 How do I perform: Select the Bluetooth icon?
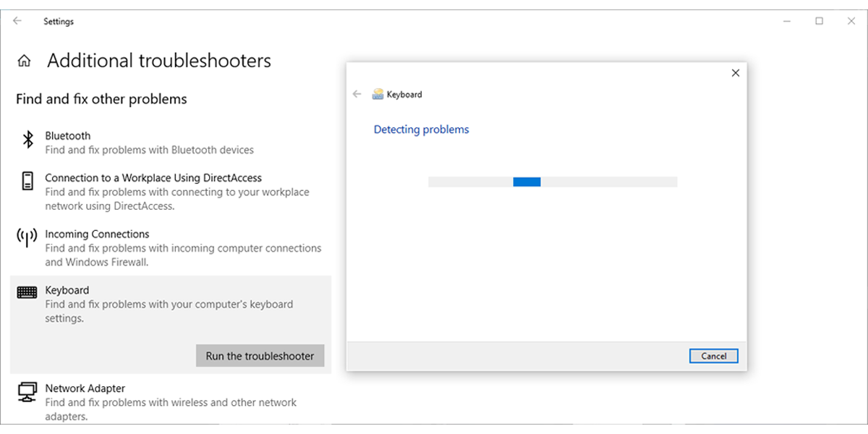click(x=28, y=140)
